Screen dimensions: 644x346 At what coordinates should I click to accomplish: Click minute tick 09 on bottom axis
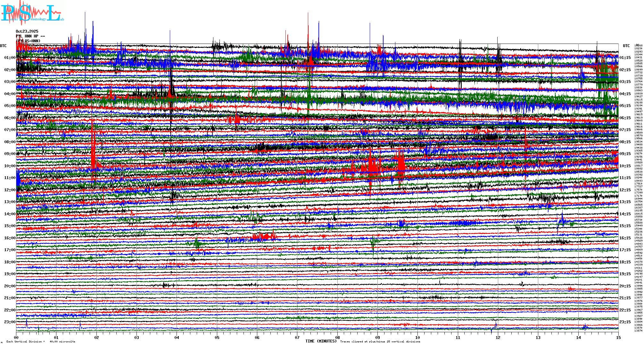[377, 338]
